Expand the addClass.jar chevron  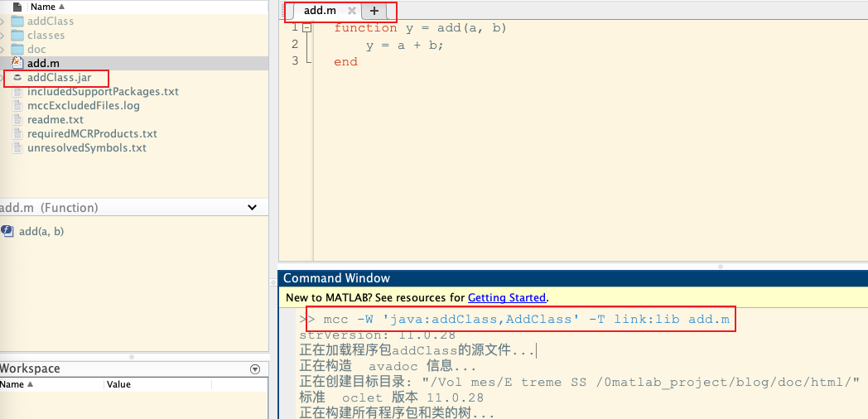pos(2,78)
